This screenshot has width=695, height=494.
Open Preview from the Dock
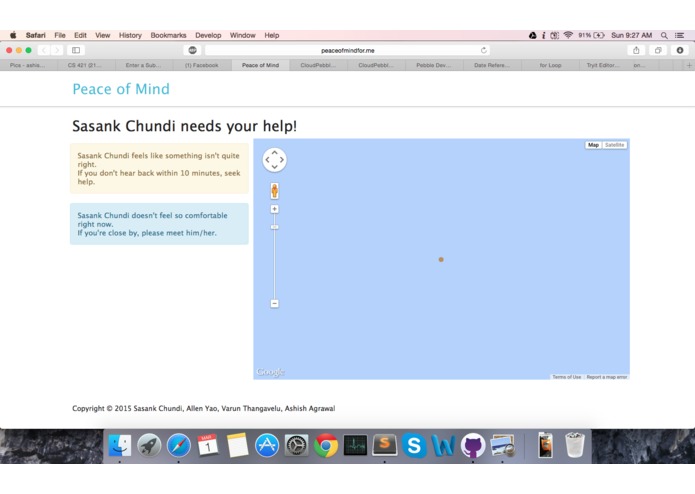502,445
